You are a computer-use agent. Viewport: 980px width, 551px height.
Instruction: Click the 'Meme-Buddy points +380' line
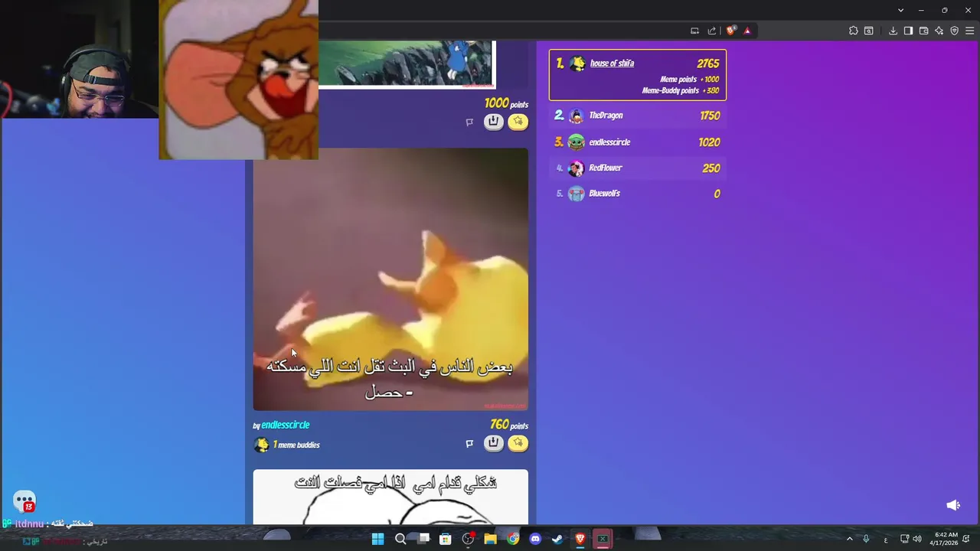pos(681,90)
